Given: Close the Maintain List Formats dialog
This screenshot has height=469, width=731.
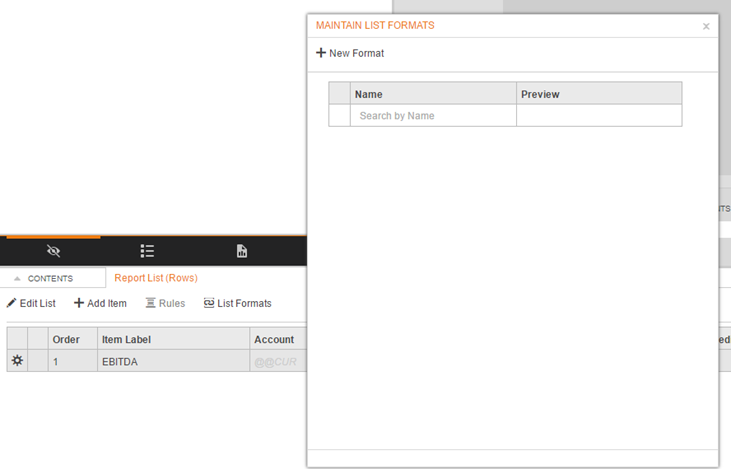Looking at the screenshot, I should coord(706,27).
